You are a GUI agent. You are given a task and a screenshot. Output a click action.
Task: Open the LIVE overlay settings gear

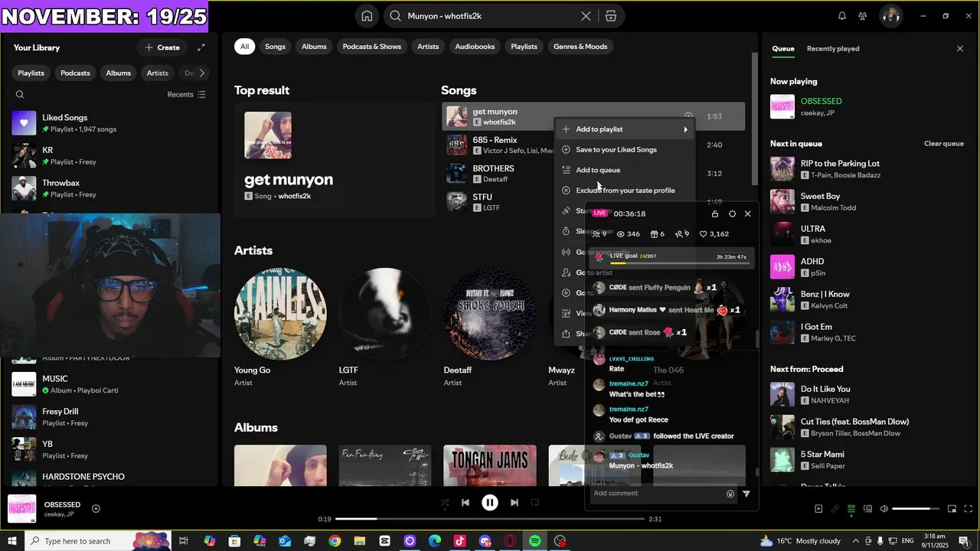point(732,214)
